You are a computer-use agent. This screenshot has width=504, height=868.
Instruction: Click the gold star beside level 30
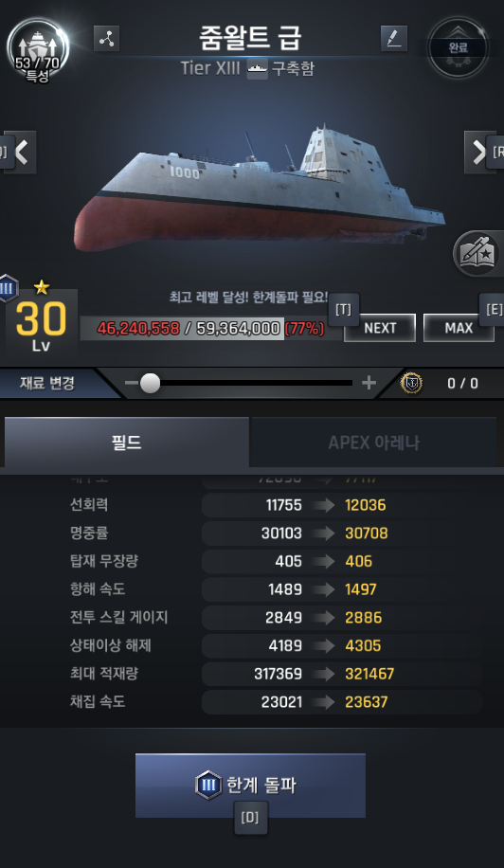tap(42, 287)
